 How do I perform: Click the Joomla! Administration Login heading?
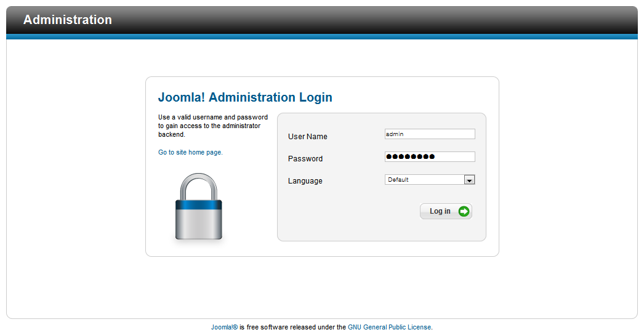tap(245, 97)
